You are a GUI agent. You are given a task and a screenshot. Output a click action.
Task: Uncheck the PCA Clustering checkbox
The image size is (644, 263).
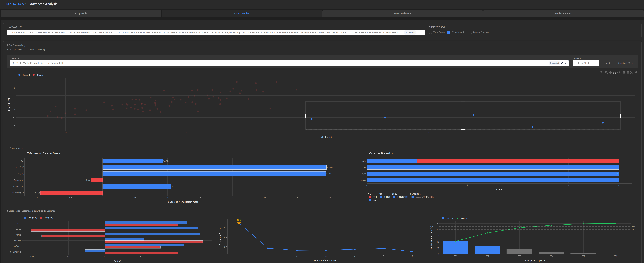[x=449, y=32]
